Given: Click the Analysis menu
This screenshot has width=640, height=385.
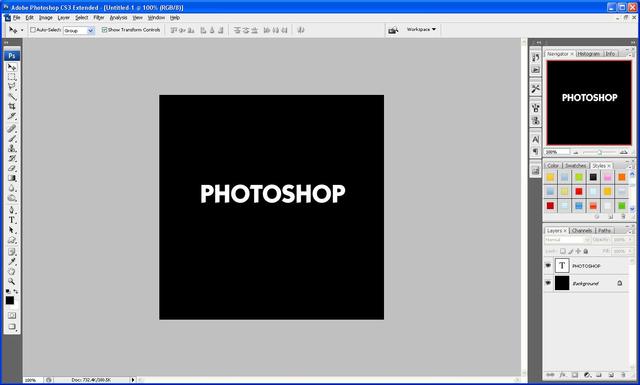Looking at the screenshot, I should [118, 18].
